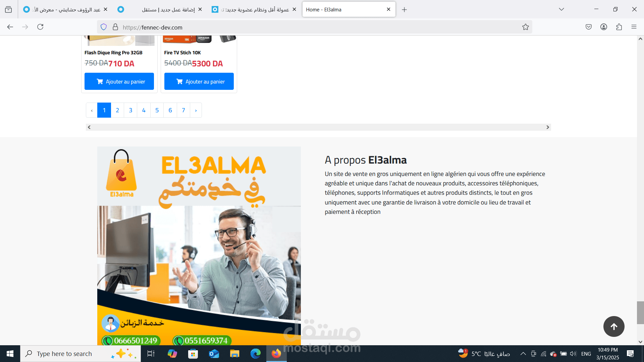This screenshot has height=362, width=644.
Task: Bookmark this page with star icon
Action: [525, 27]
